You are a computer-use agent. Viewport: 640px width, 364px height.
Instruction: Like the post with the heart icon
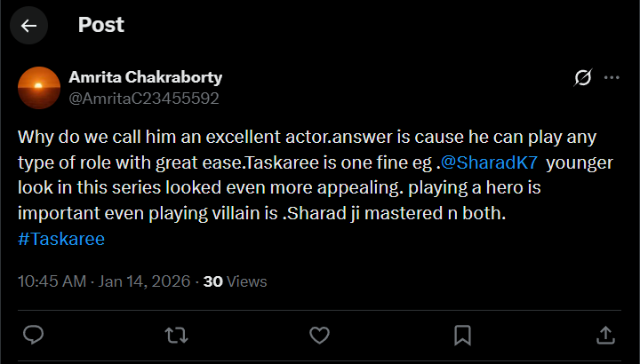[319, 335]
